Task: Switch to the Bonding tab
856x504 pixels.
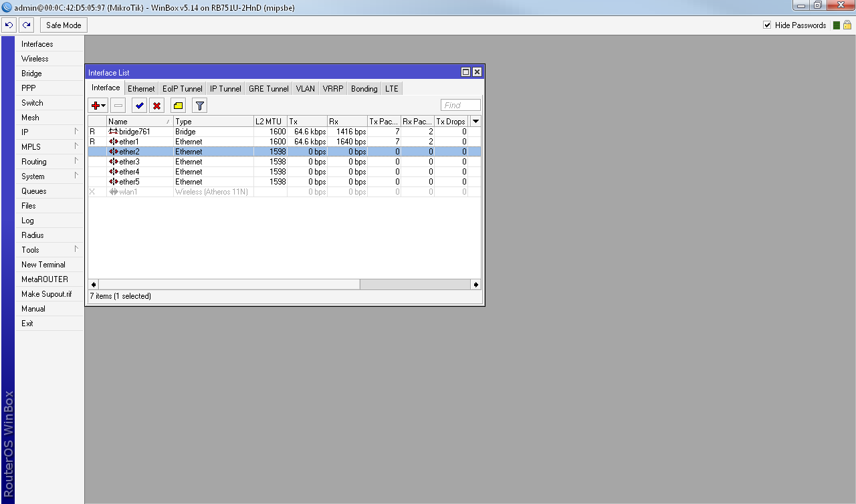Action: [x=364, y=88]
